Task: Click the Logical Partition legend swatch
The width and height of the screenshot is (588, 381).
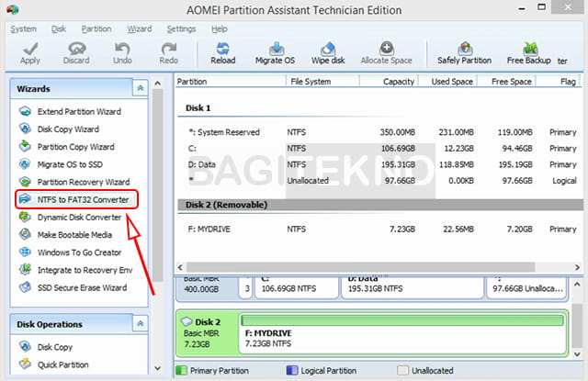Action: (x=292, y=371)
